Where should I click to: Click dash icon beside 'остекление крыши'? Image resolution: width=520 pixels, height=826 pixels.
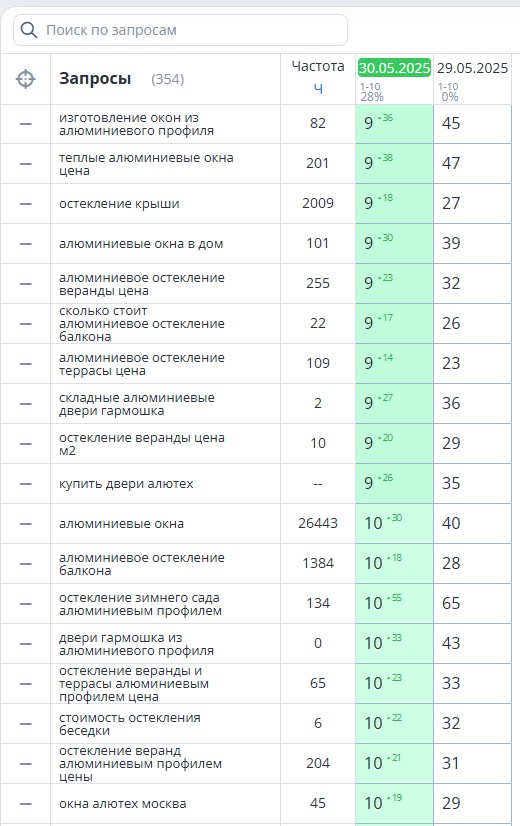click(x=25, y=204)
